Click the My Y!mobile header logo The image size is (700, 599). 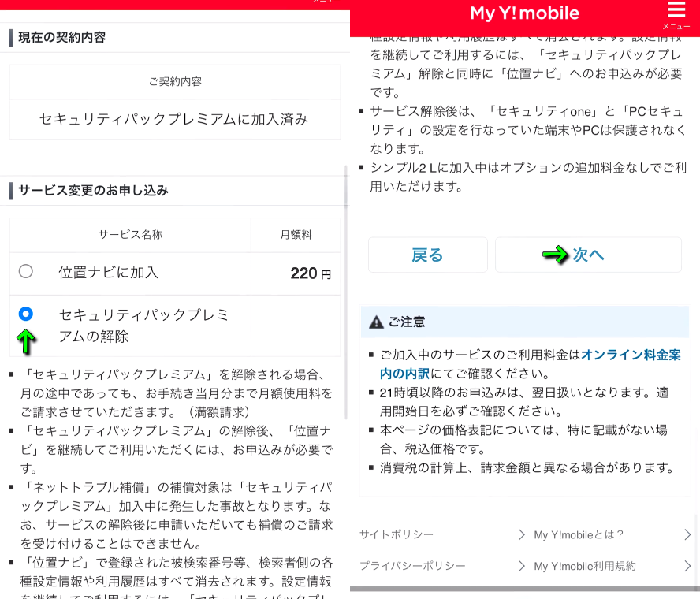524,13
